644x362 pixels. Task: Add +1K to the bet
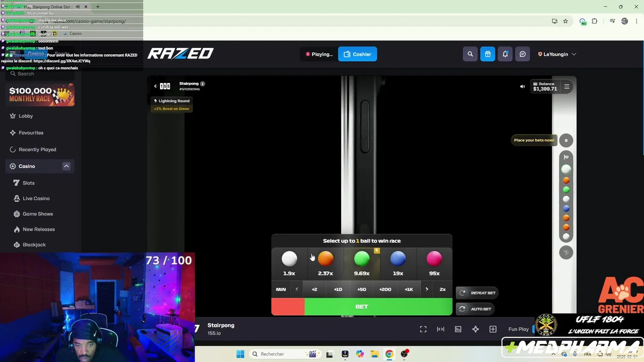409,289
